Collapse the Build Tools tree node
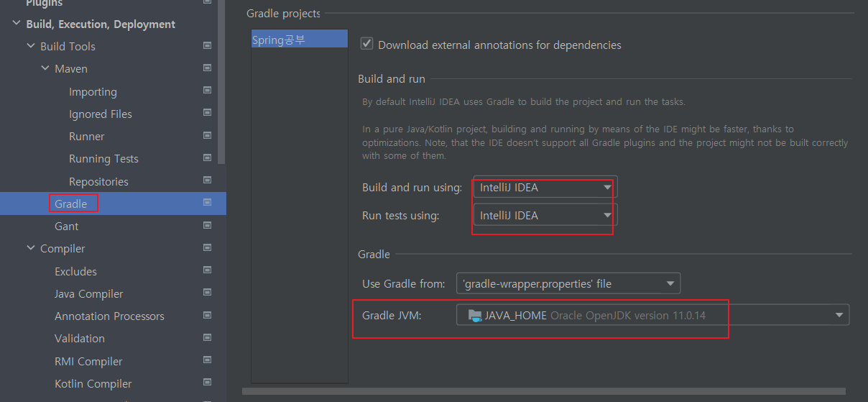Image resolution: width=868 pixels, height=402 pixels. click(x=30, y=46)
